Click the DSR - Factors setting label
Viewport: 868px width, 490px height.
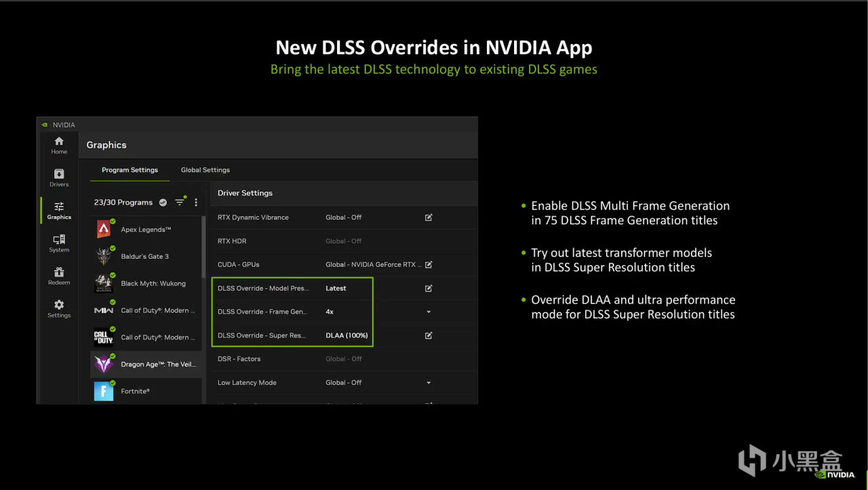pyautogui.click(x=239, y=359)
